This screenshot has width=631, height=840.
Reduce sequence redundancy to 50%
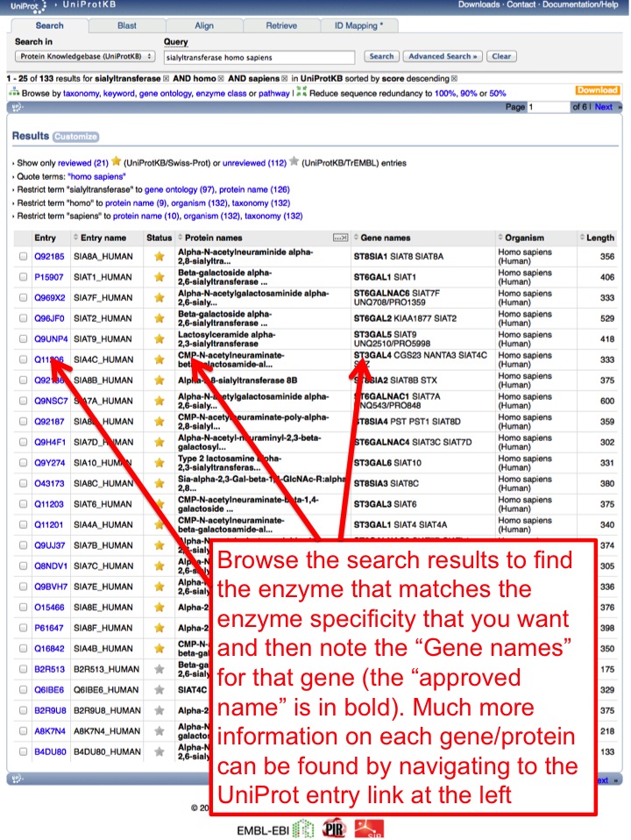pos(498,93)
